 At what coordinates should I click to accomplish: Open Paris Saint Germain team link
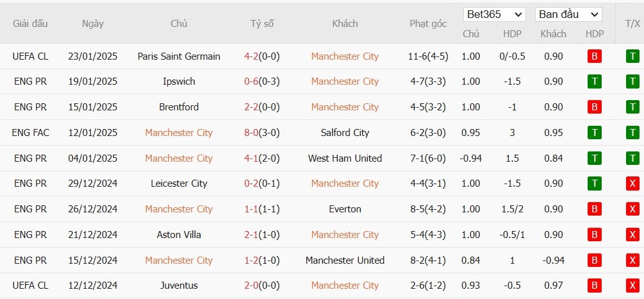click(179, 56)
